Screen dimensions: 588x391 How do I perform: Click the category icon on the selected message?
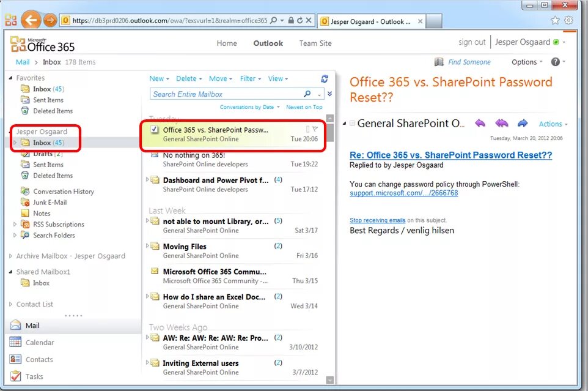tap(307, 129)
